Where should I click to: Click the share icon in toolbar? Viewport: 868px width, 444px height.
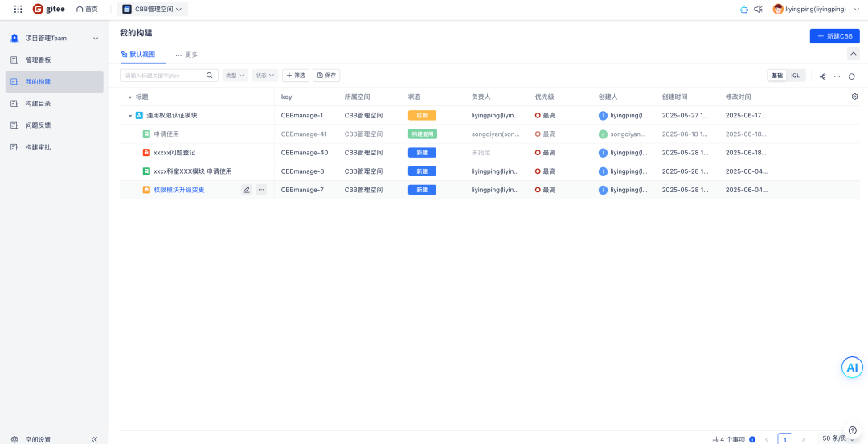click(822, 76)
